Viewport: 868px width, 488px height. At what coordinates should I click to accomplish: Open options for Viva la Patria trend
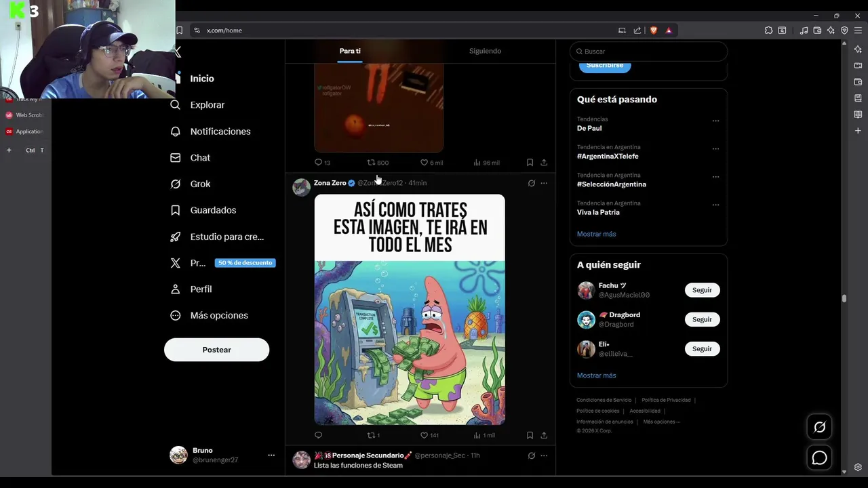(x=715, y=204)
